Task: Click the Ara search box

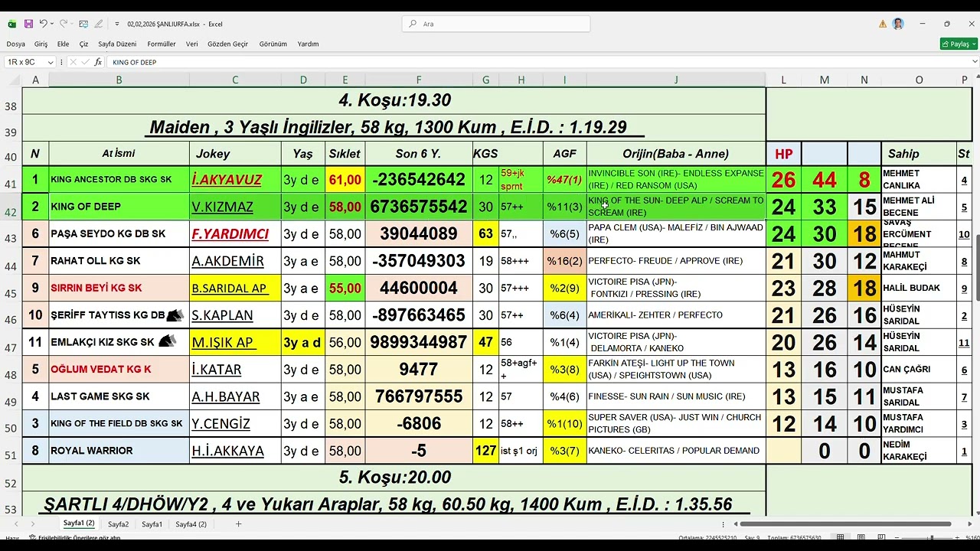Action: pos(496,24)
